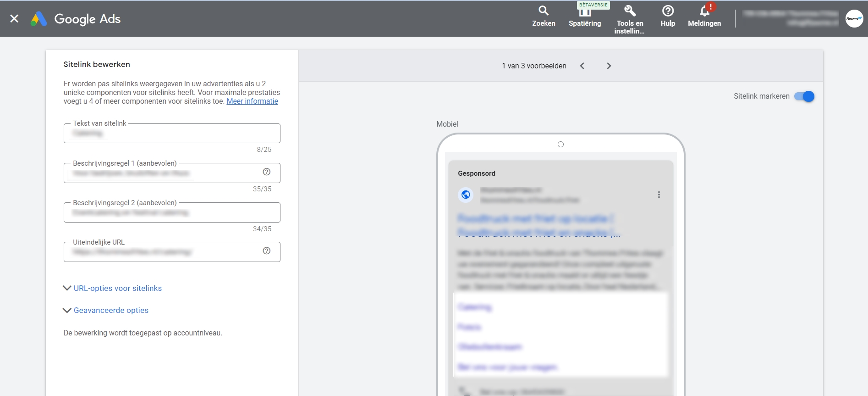Open Tools en instellingen wrench icon
The width and height of the screenshot is (868, 396).
click(630, 11)
